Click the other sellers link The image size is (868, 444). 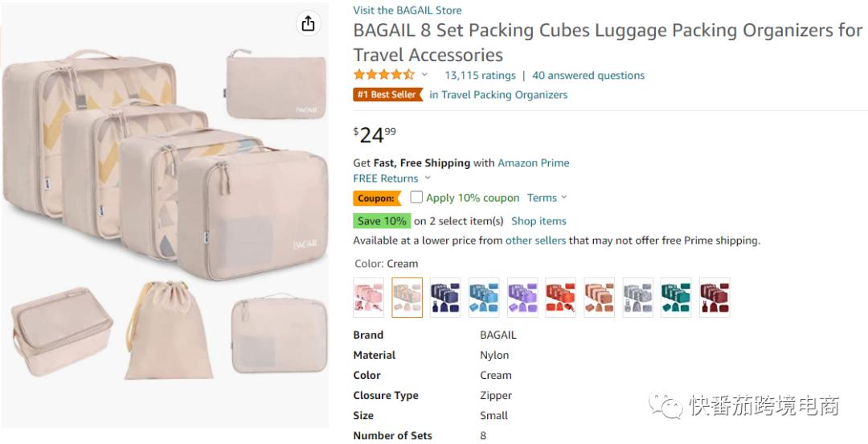pyautogui.click(x=535, y=240)
